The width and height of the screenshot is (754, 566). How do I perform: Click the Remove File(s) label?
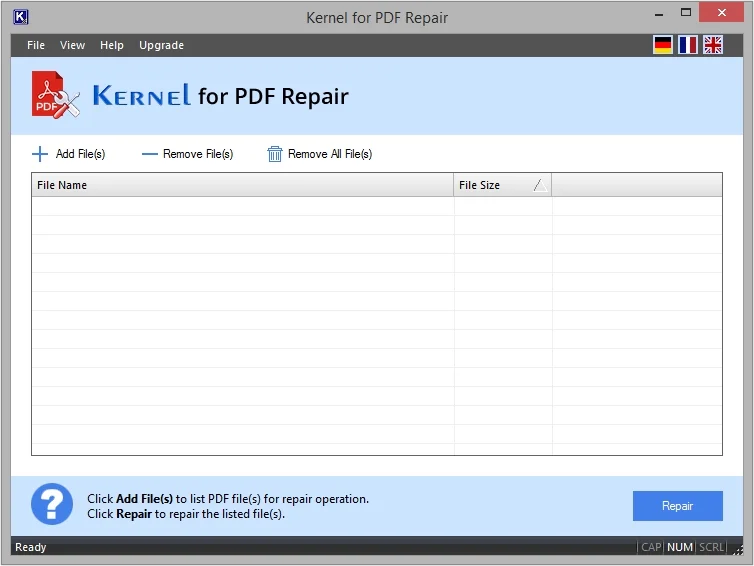tap(198, 154)
